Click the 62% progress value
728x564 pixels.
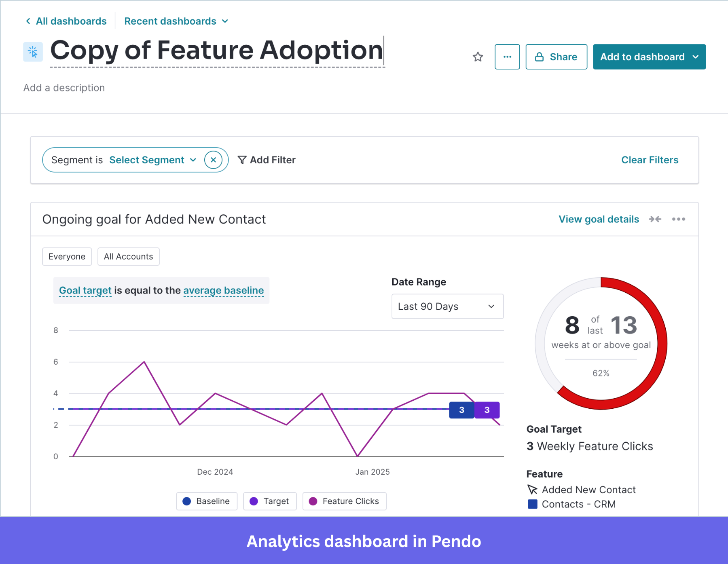[601, 373]
